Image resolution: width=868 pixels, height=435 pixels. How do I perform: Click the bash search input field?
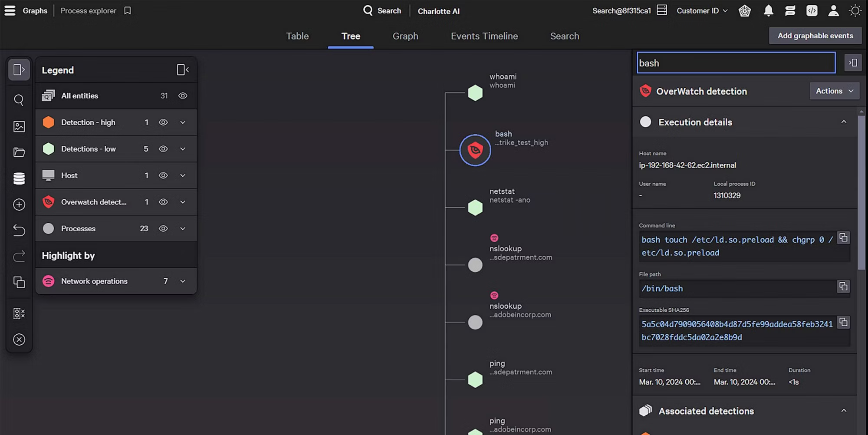pyautogui.click(x=736, y=63)
